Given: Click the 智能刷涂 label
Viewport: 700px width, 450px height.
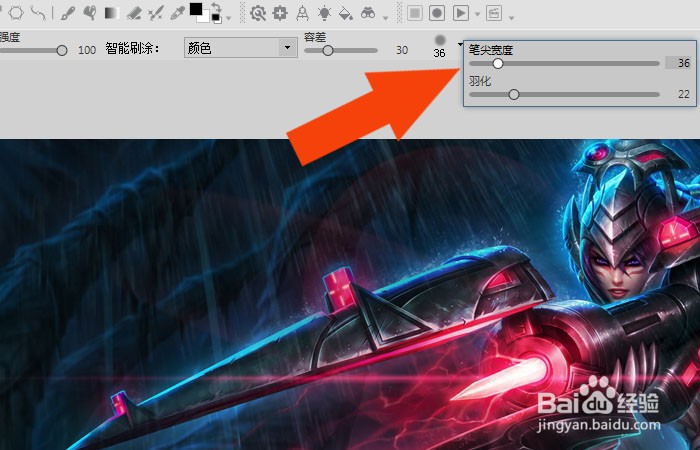Looking at the screenshot, I should coord(133,48).
